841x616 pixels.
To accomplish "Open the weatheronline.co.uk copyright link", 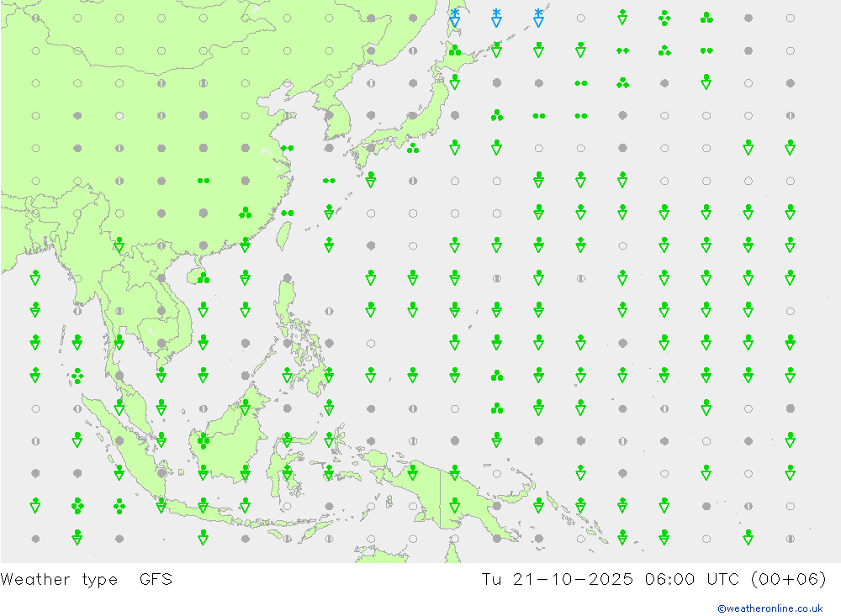I will (770, 608).
